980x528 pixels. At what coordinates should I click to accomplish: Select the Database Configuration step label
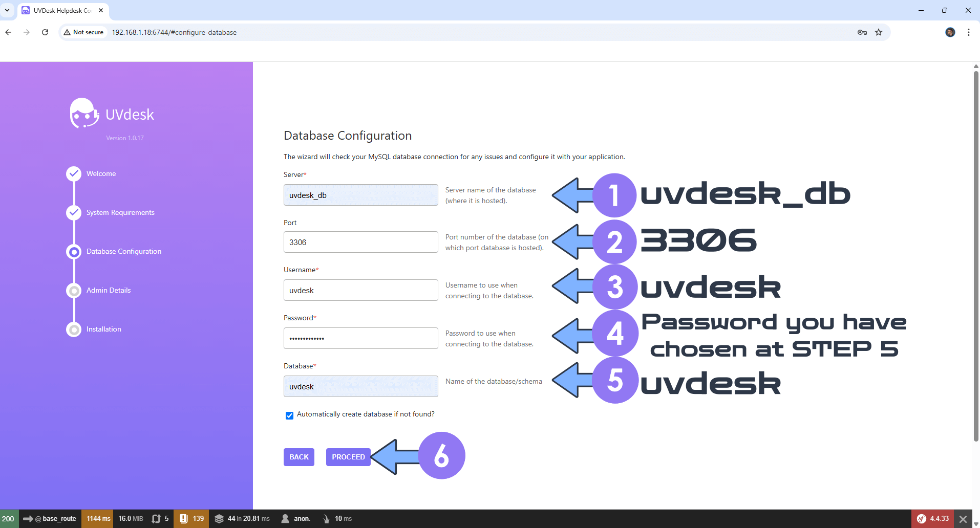point(124,251)
